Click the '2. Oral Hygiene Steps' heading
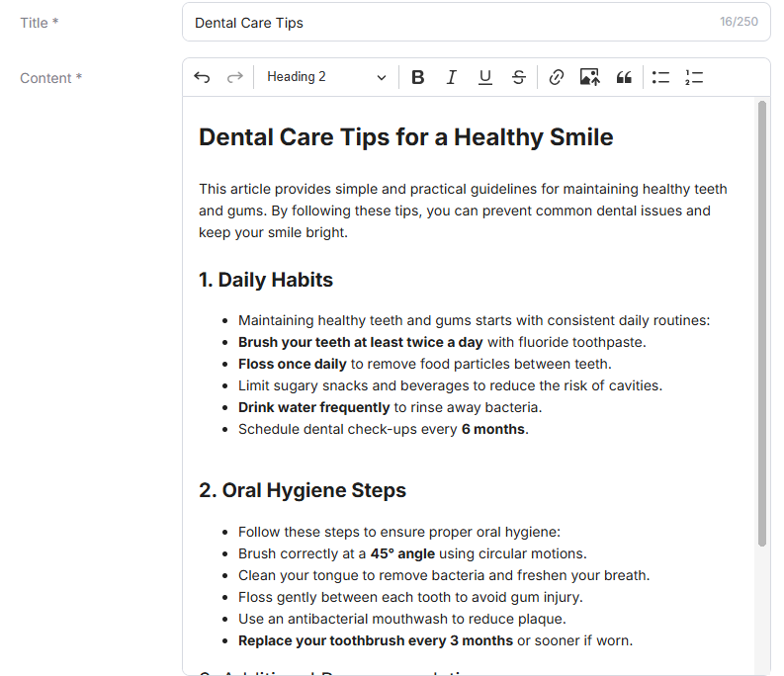The image size is (784, 676). click(x=303, y=490)
